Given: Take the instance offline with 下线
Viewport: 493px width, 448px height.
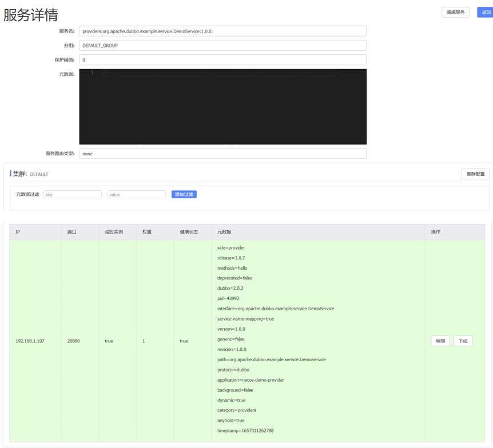Looking at the screenshot, I should (x=463, y=341).
